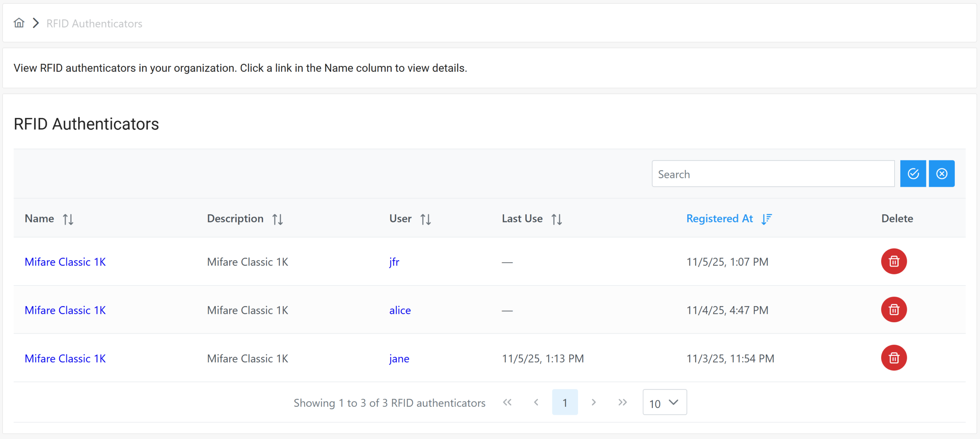Delete alice's RFID authenticator with trash icon
The width and height of the screenshot is (980, 439).
[893, 310]
